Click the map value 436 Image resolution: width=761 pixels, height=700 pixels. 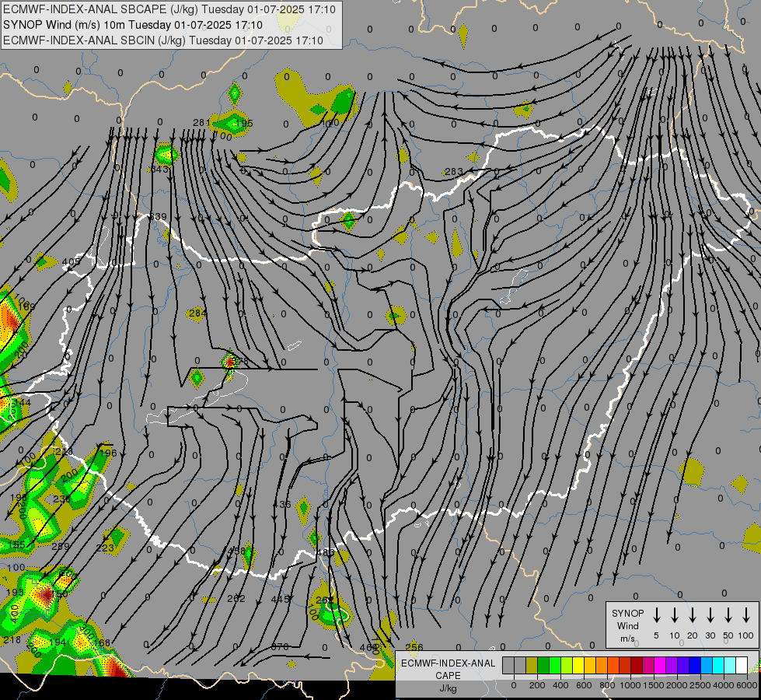[x=282, y=504]
